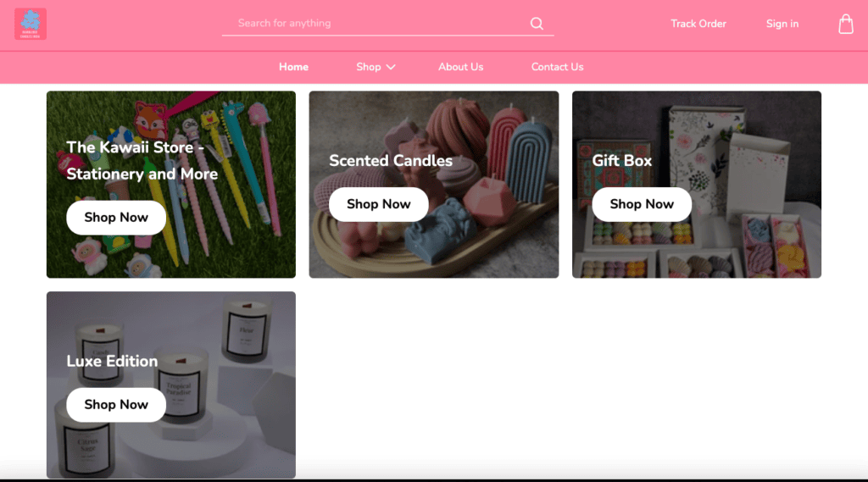Viewport: 868px width, 482px height.
Task: Shop Now for Luxe Edition
Action: pos(115,405)
